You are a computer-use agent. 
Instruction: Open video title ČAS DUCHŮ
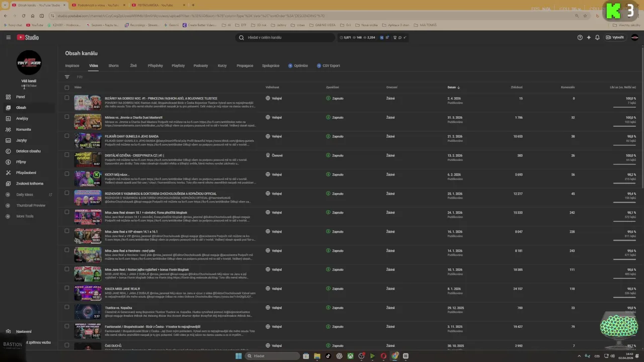click(x=113, y=345)
